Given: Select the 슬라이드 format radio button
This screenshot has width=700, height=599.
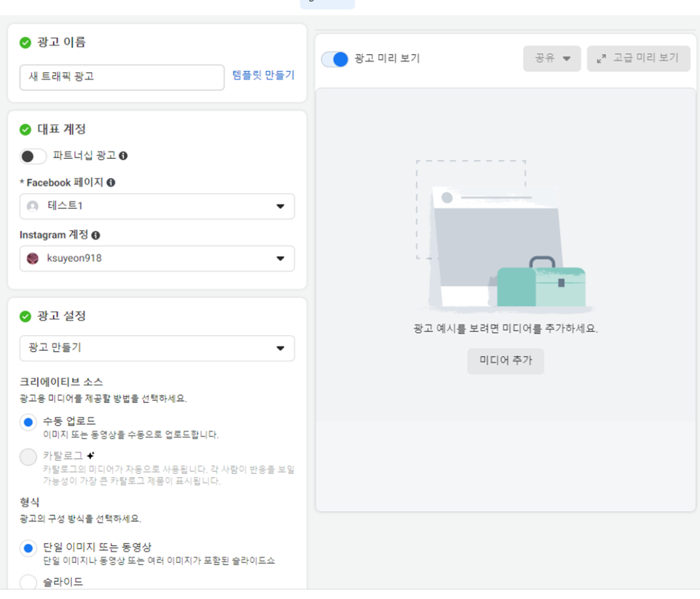Looking at the screenshot, I should click(28, 582).
